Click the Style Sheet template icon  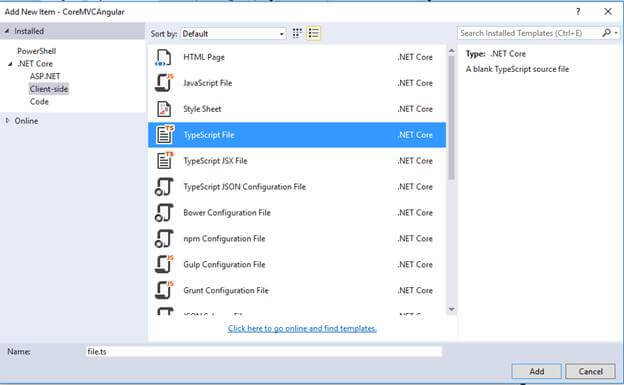tap(164, 109)
